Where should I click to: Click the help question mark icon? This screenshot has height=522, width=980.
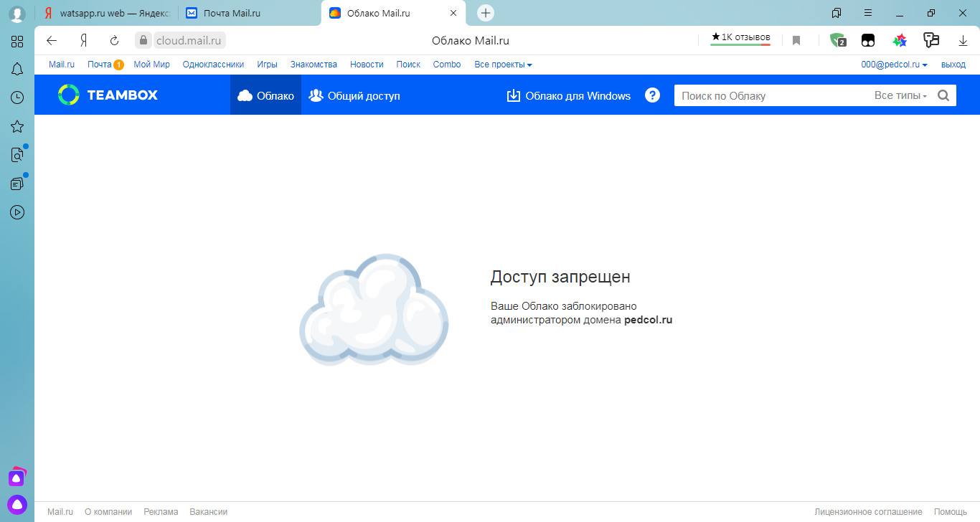point(652,95)
